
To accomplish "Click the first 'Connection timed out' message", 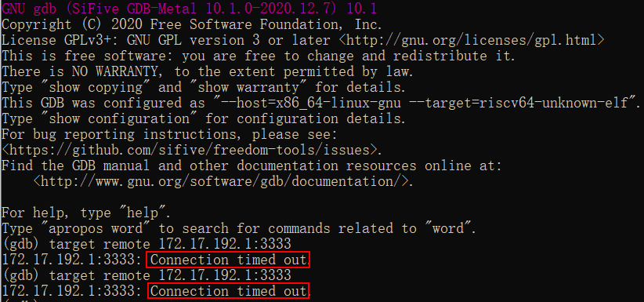I will point(229,260).
